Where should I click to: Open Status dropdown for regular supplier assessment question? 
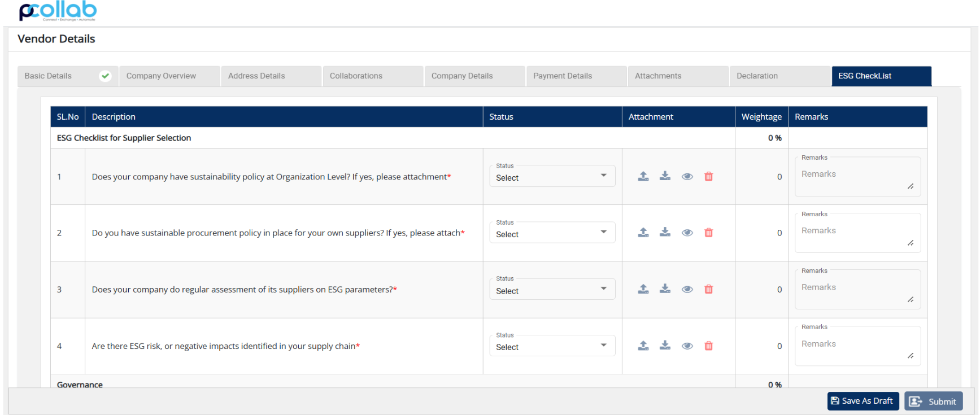pos(552,289)
